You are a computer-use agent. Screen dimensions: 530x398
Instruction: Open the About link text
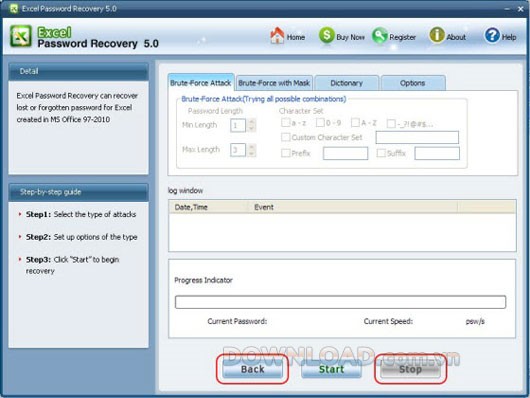pyautogui.click(x=456, y=37)
